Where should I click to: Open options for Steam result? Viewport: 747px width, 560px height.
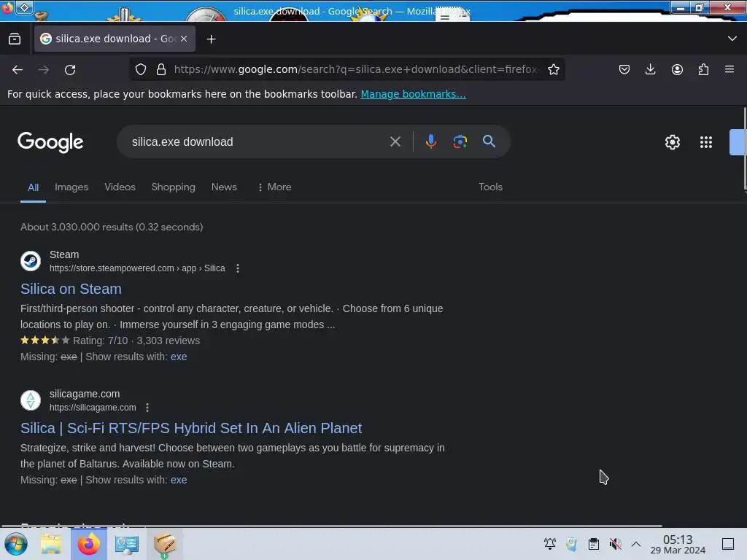pyautogui.click(x=238, y=268)
